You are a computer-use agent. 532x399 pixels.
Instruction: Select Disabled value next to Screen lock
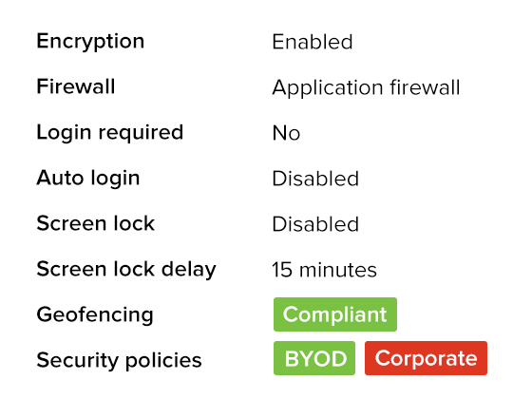pyautogui.click(x=315, y=224)
